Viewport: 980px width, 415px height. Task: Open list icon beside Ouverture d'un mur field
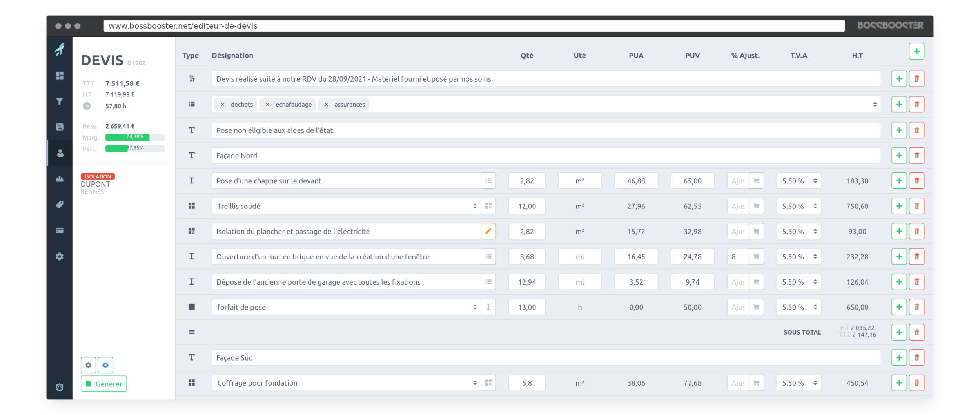pos(488,257)
